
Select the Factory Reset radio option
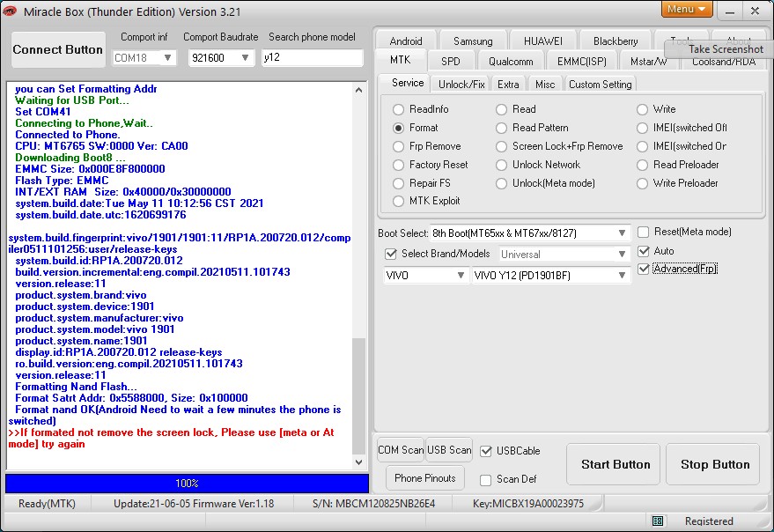(398, 165)
